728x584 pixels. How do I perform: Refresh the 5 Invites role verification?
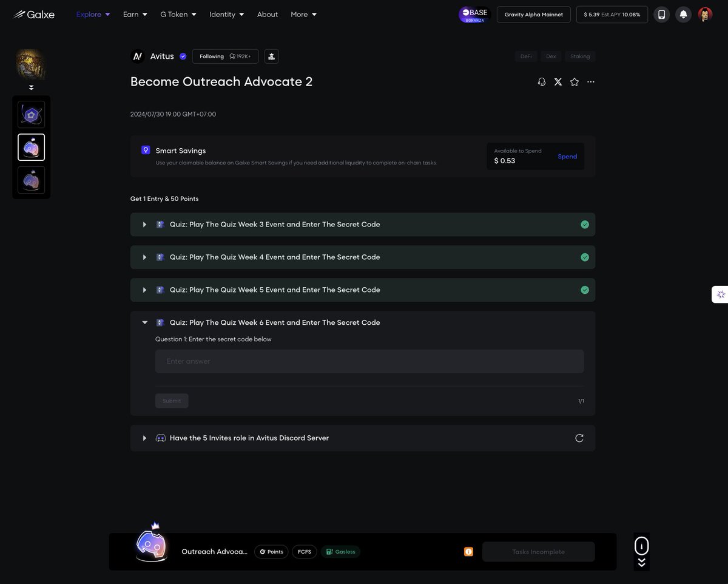tap(579, 438)
